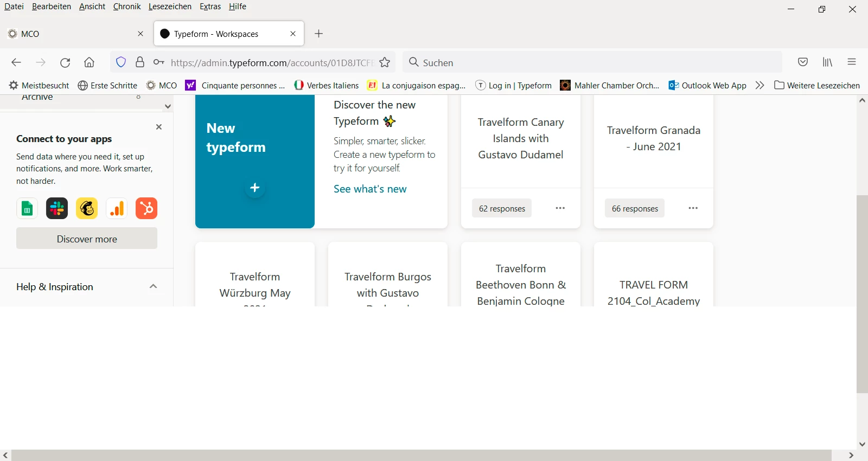Open Travelform Würzburg May card
This screenshot has width=868, height=461.
[x=255, y=274]
